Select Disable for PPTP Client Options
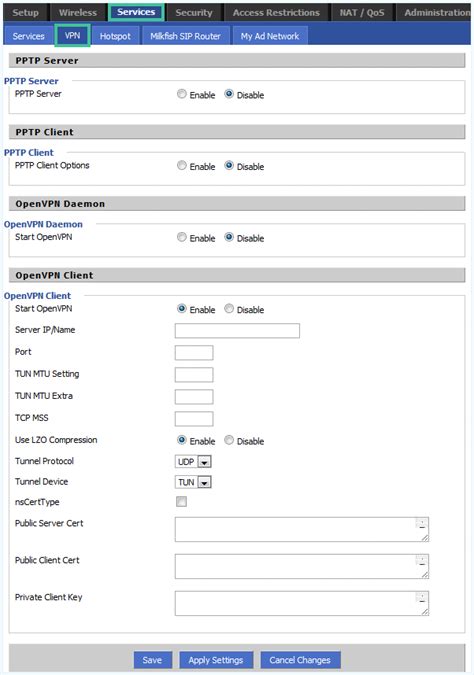Image resolution: width=474 pixels, height=675 pixels. [229, 165]
